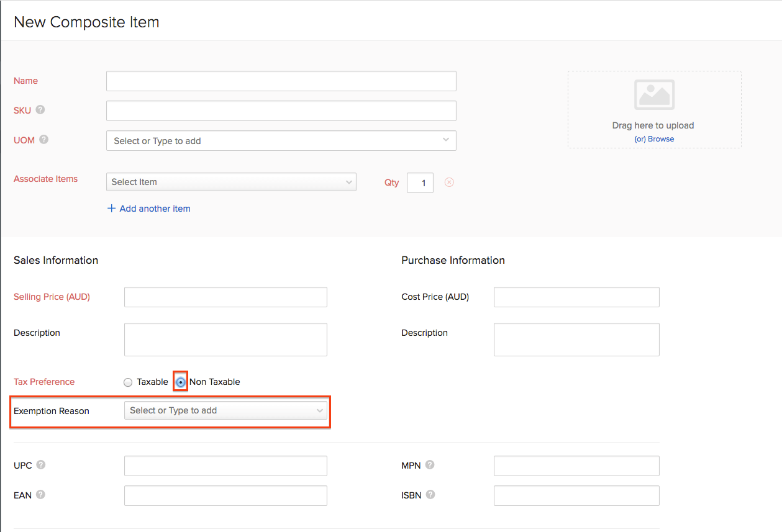This screenshot has height=532, width=782.
Task: Click the Add another item link
Action: click(x=149, y=209)
